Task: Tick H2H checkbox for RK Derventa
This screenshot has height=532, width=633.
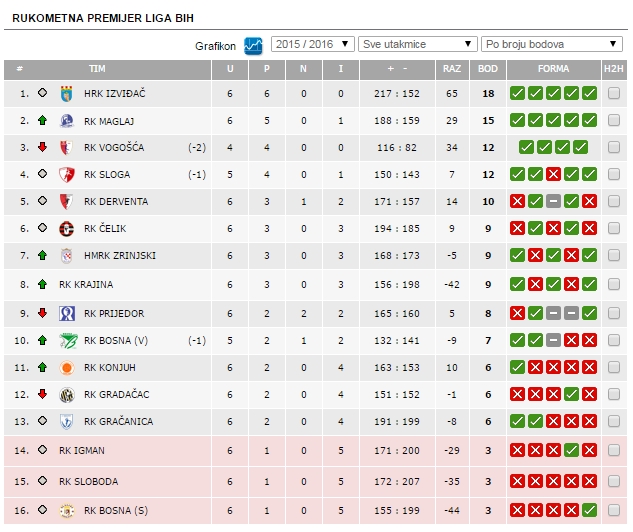Action: point(614,201)
